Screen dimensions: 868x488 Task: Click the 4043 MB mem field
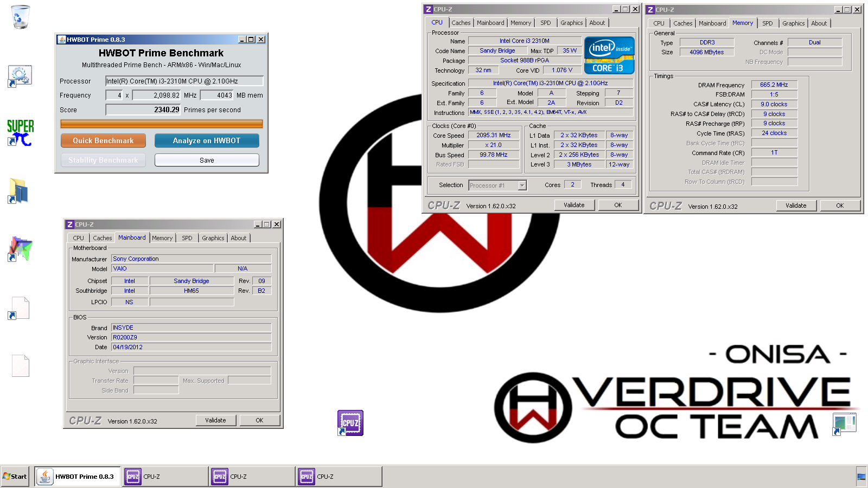217,95
